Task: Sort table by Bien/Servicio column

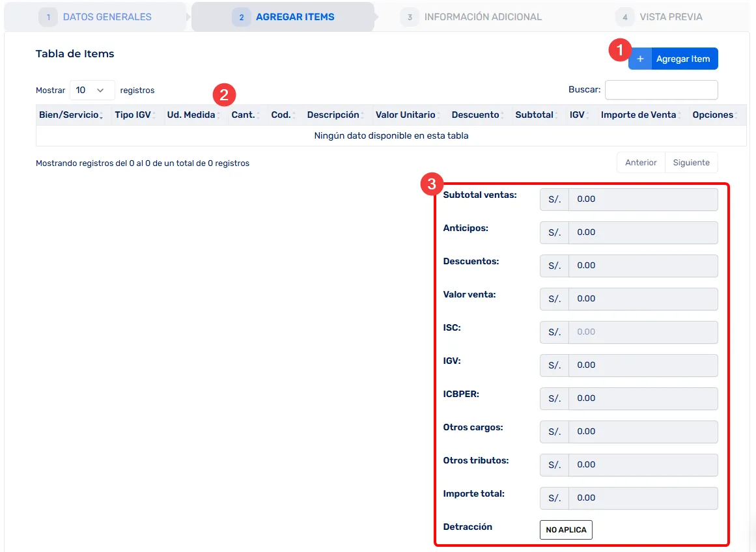Action: (69, 115)
